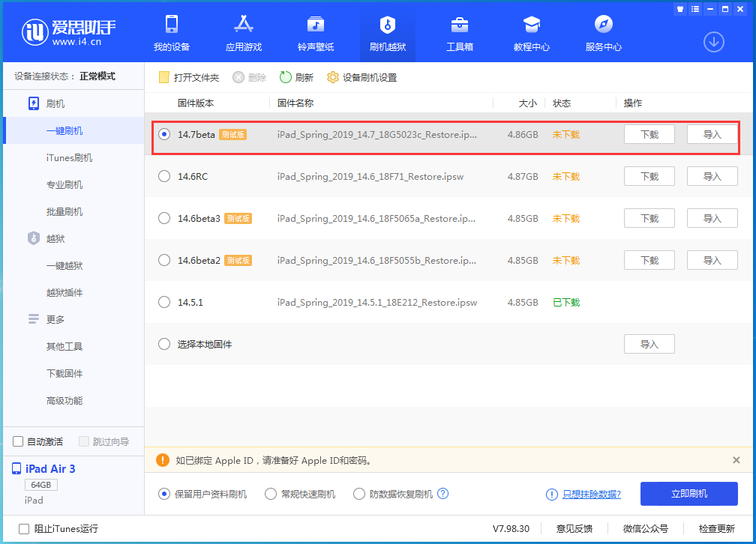This screenshot has width=756, height=544.
Task: Click the orange warning icon in the banner
Action: pyautogui.click(x=163, y=460)
